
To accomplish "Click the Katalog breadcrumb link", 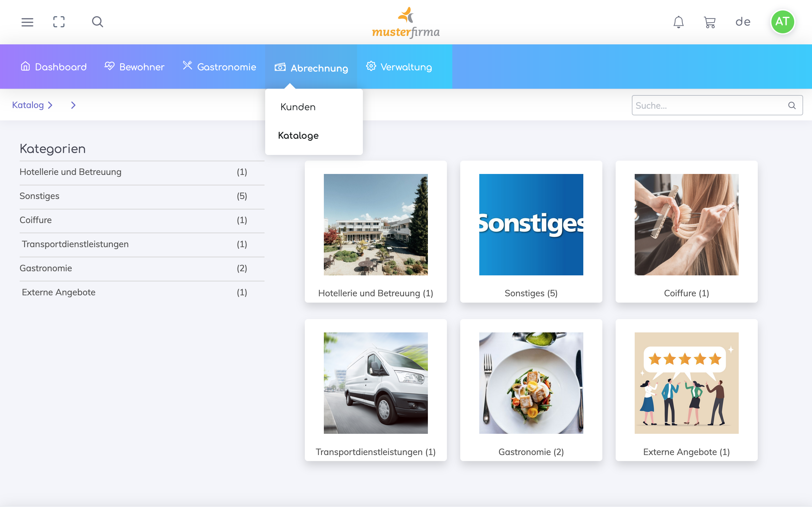I will pyautogui.click(x=28, y=105).
